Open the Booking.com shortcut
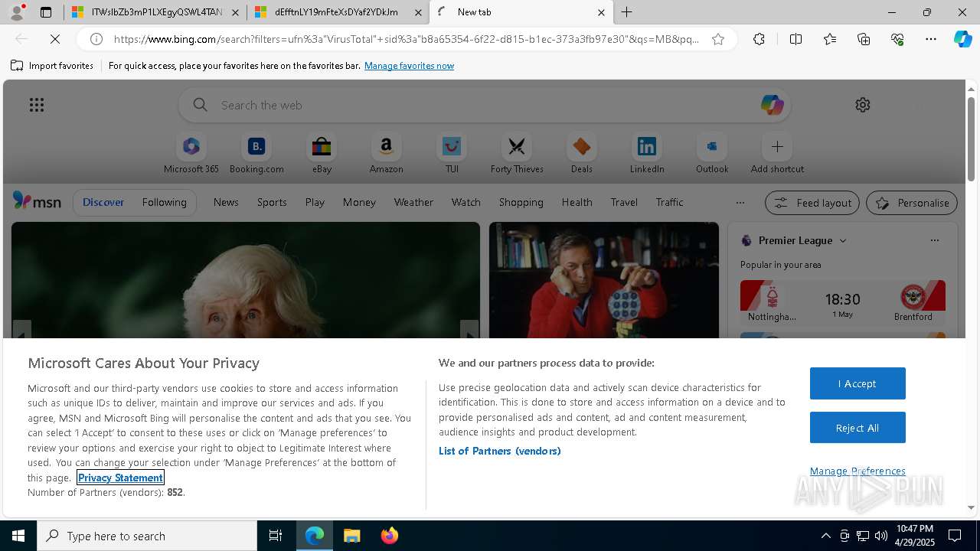The height and width of the screenshot is (551, 980). tap(256, 154)
